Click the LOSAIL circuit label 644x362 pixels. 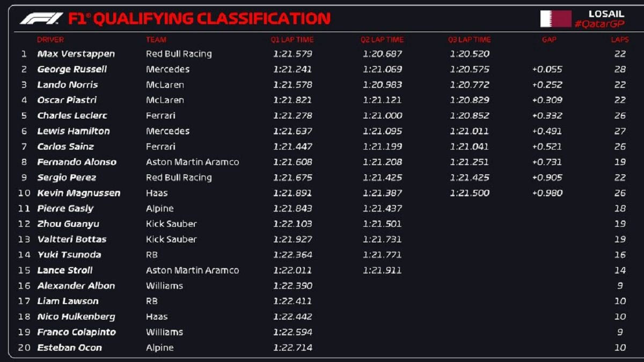606,14
